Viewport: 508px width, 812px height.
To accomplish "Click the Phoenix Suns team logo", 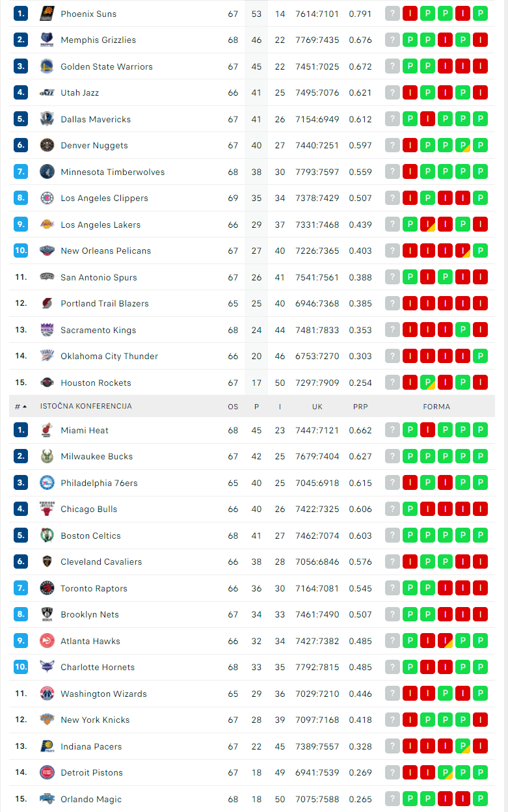I will [46, 14].
